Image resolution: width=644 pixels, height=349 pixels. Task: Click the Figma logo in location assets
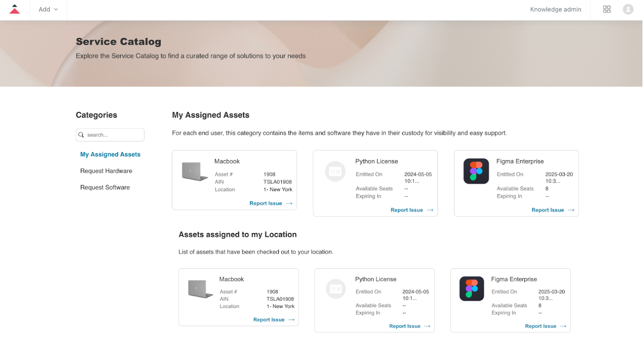click(x=472, y=289)
